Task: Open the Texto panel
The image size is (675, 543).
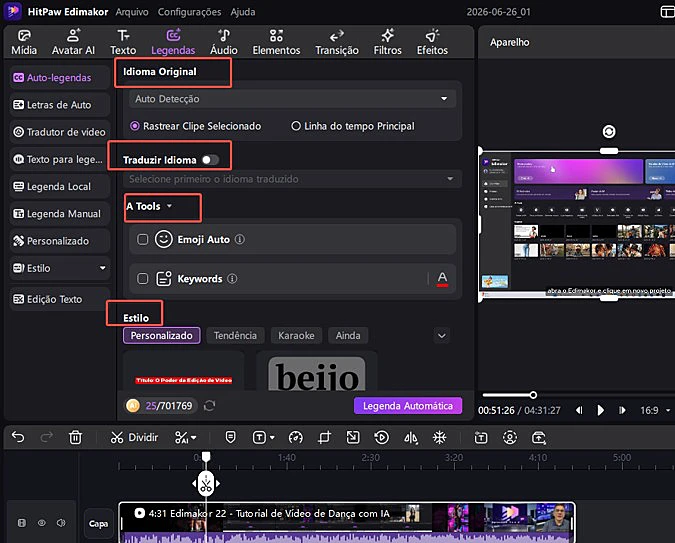Action: click(x=123, y=42)
